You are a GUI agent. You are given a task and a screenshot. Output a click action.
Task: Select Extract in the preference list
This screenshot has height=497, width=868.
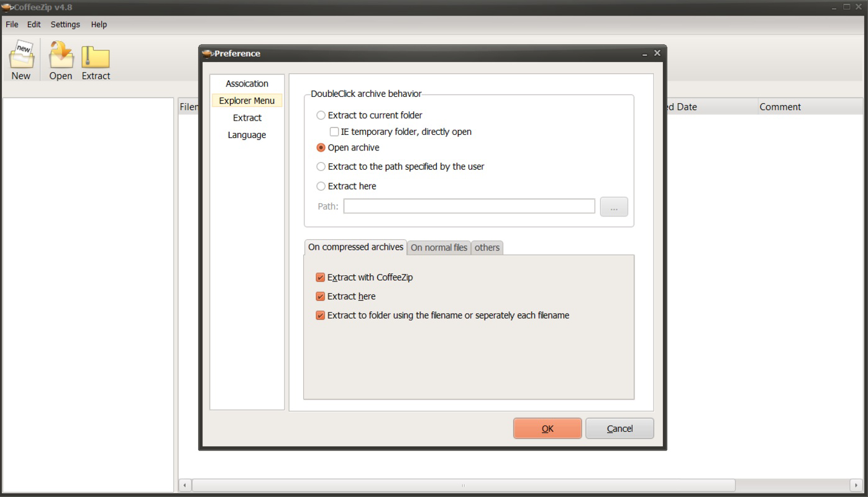pyautogui.click(x=247, y=118)
